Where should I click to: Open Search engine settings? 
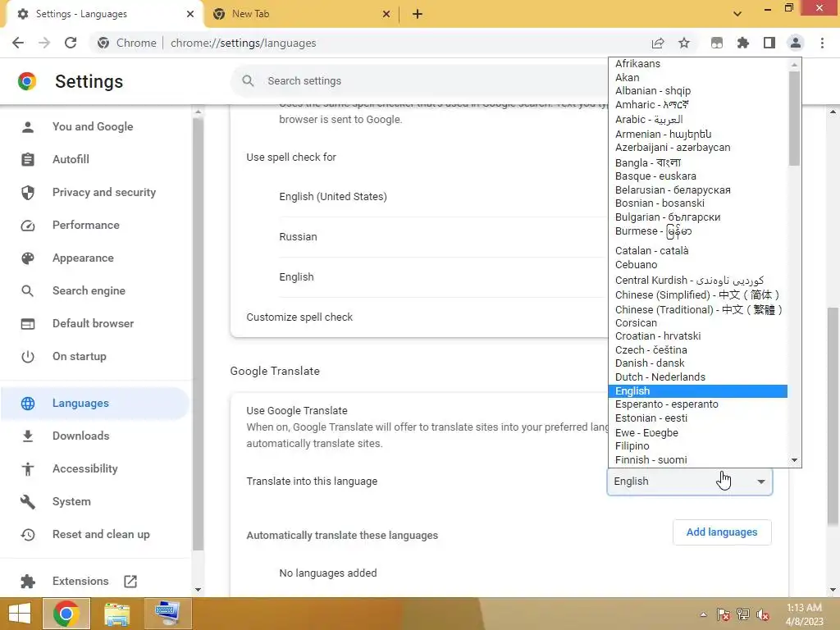(x=89, y=290)
